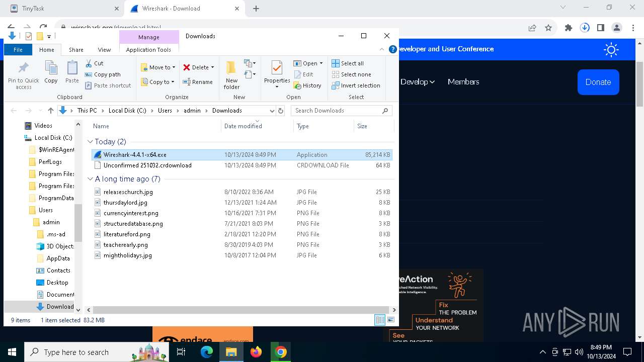Open a new Chrome tab
644x362 pixels.
[x=256, y=9]
